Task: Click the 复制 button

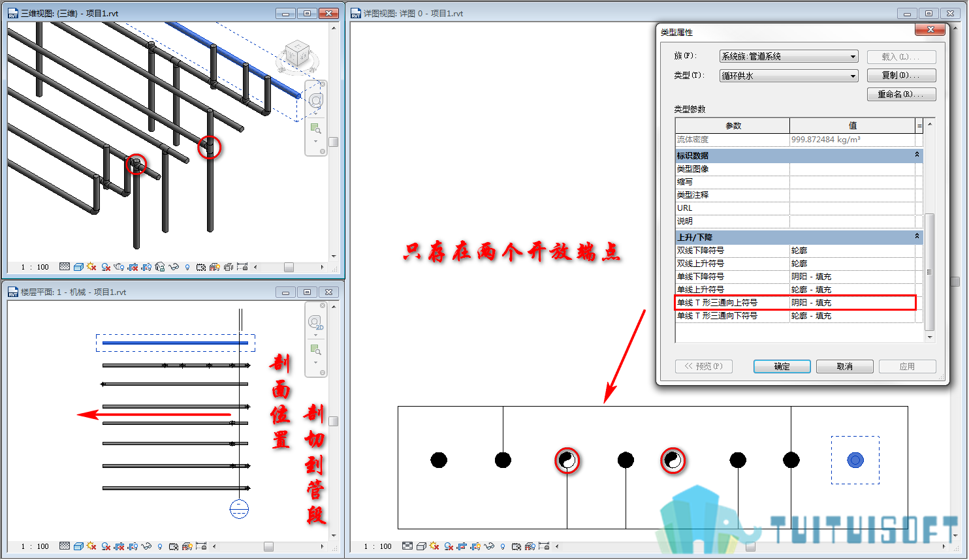Action: point(901,76)
